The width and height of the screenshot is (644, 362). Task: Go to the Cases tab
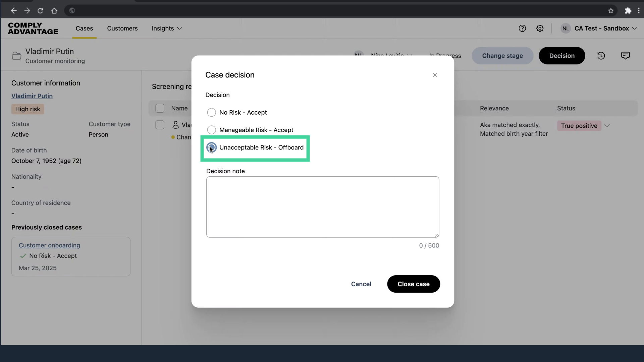click(84, 28)
